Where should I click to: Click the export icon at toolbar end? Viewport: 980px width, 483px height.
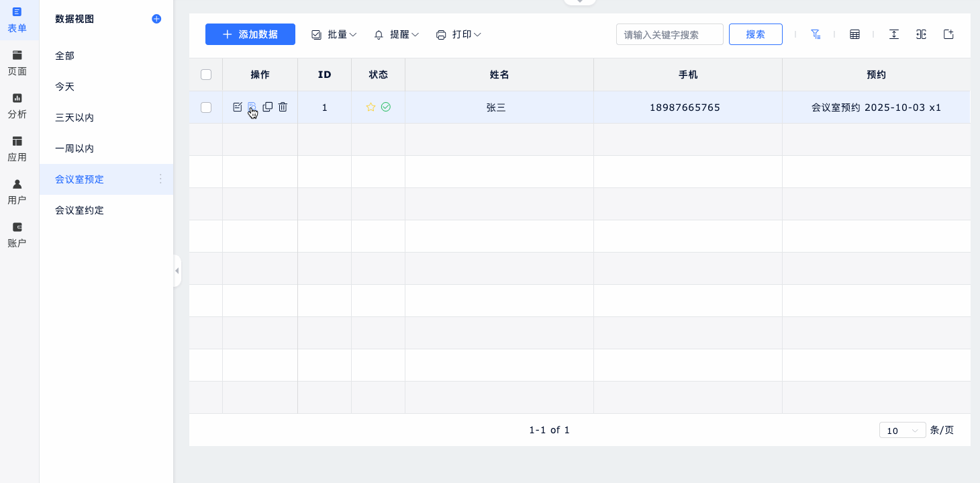coord(948,34)
